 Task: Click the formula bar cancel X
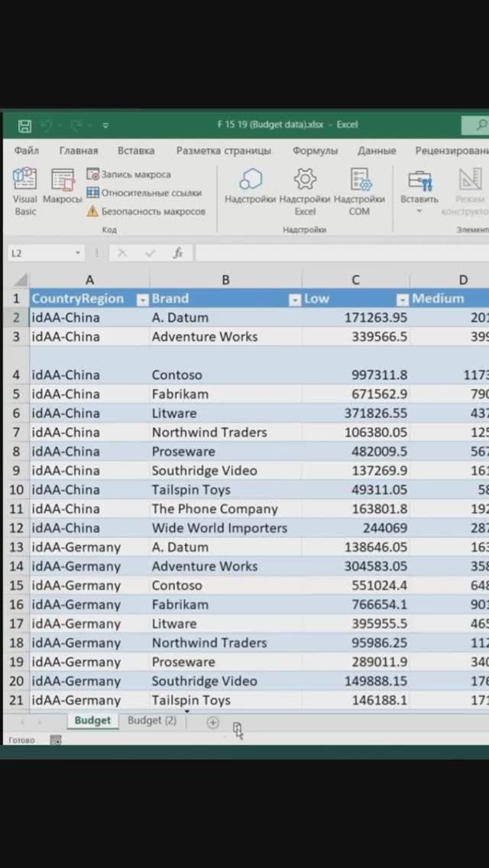coord(122,253)
